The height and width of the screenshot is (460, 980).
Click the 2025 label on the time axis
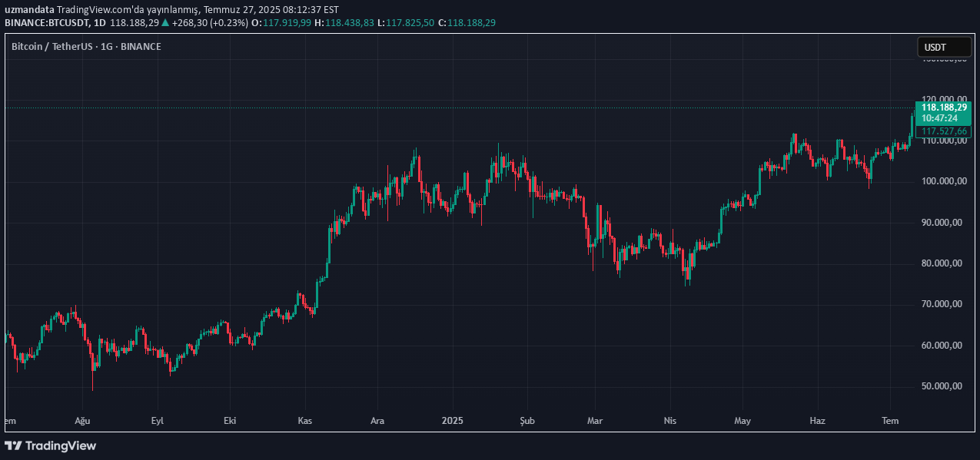pyautogui.click(x=452, y=421)
